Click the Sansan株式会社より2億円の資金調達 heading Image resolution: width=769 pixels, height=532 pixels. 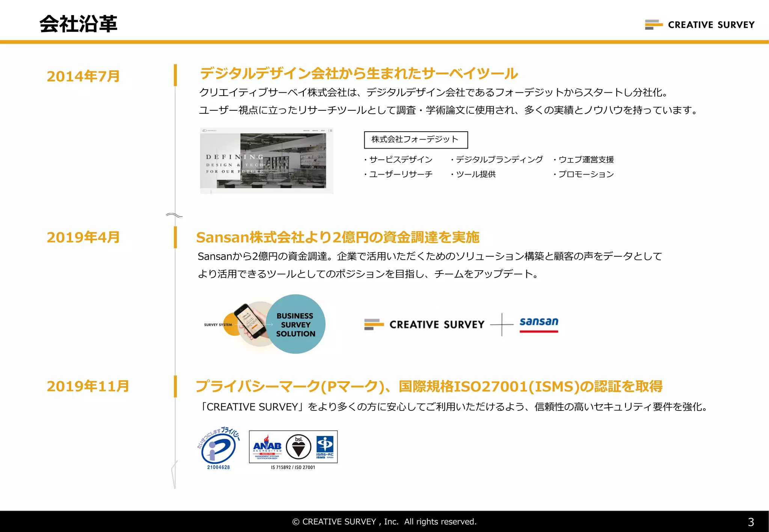(338, 237)
